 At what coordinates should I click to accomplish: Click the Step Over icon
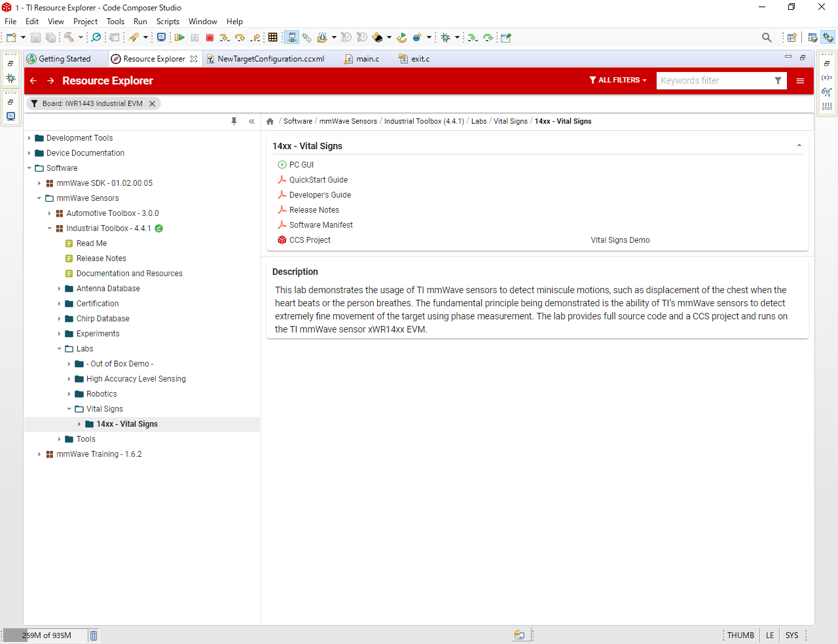[240, 38]
